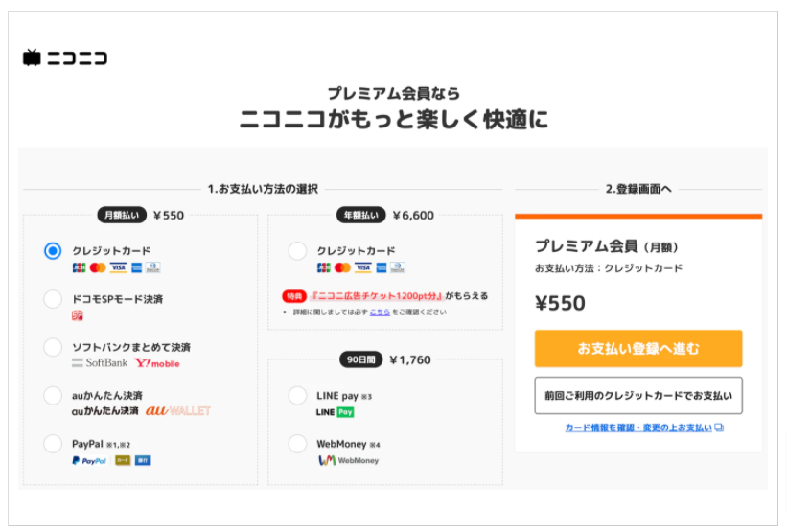Click the WebMoney logo
The width and height of the screenshot is (787, 532).
tap(349, 460)
